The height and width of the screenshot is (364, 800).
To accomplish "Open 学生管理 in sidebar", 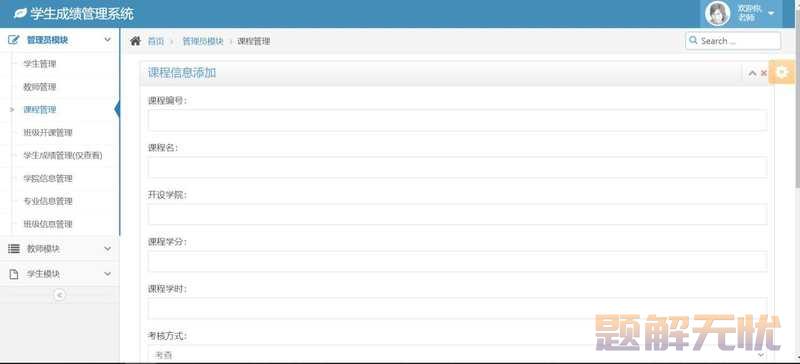I will [40, 64].
